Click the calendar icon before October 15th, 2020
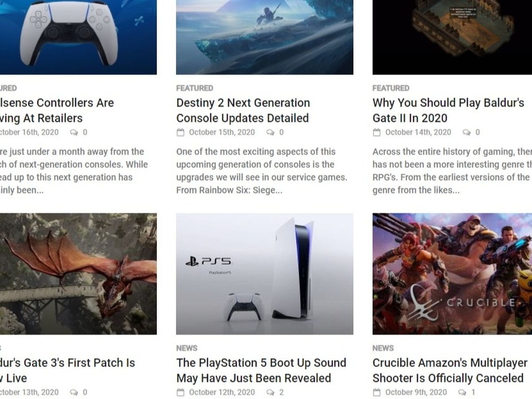This screenshot has height=399, width=532. (180, 132)
